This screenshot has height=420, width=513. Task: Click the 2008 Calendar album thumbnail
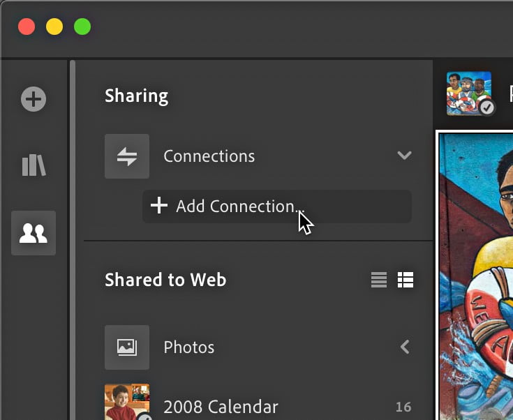pos(126,403)
